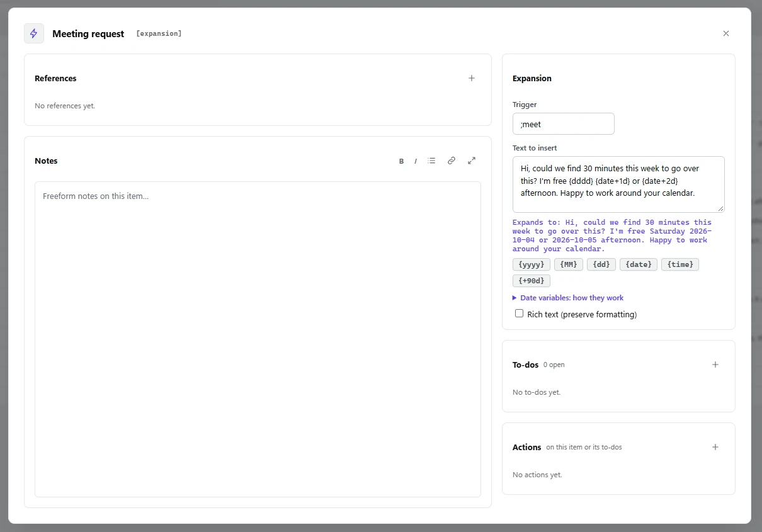Click the To-dos section heading
The image size is (762, 532).
(526, 365)
